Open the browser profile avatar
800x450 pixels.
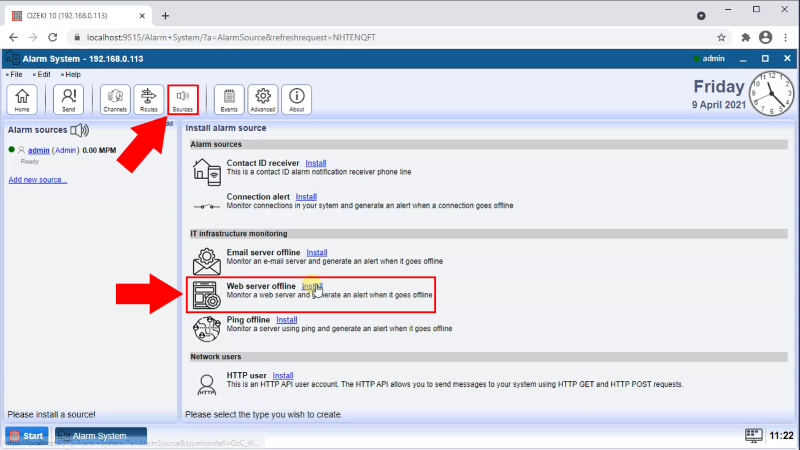(765, 37)
